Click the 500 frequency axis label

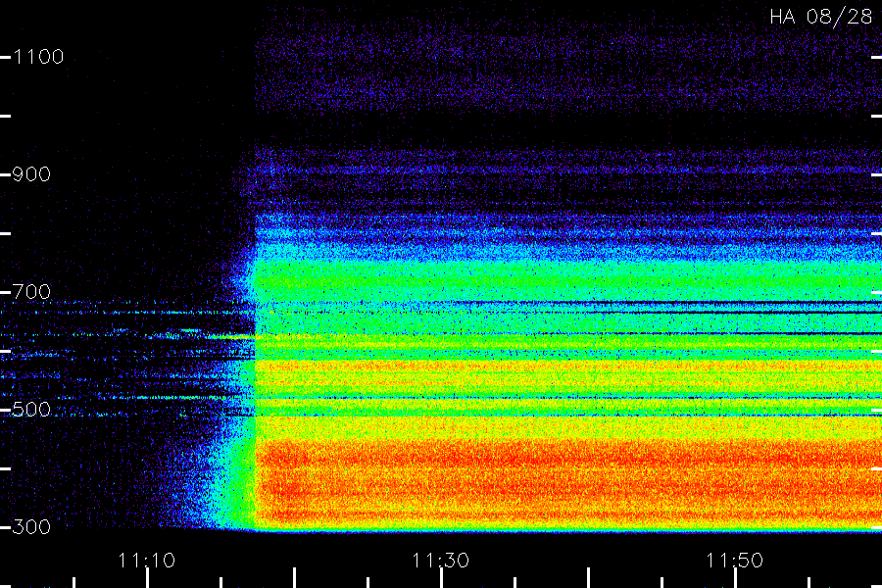[x=31, y=410]
